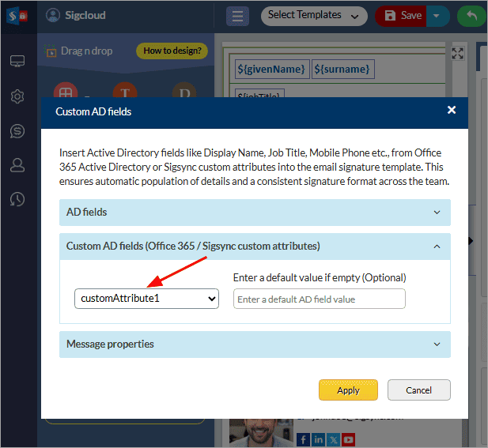Open the Select Templates dropdown
This screenshot has width=488, height=448.
pyautogui.click(x=314, y=15)
